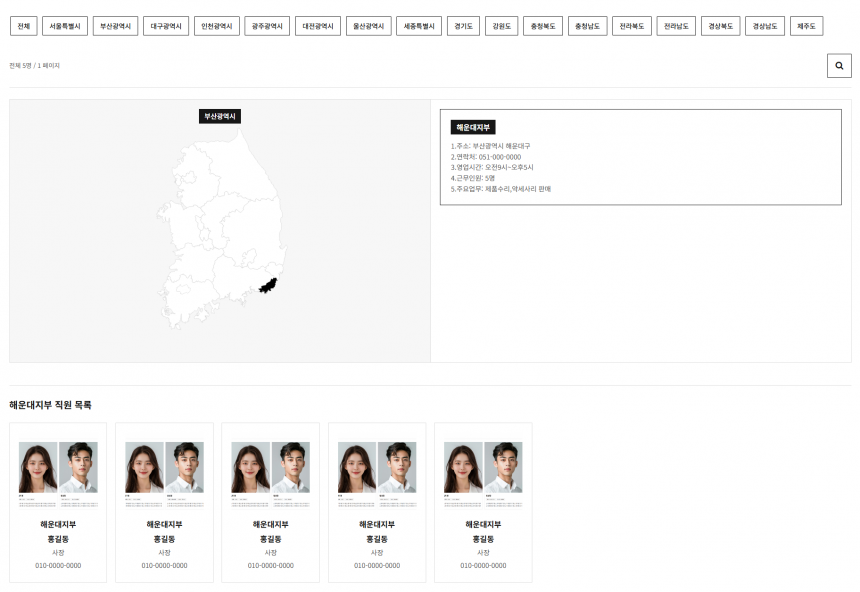Viewport: 860px width, 592px height.
Task: Switch to the 대구광역시 region
Action: pyautogui.click(x=166, y=26)
